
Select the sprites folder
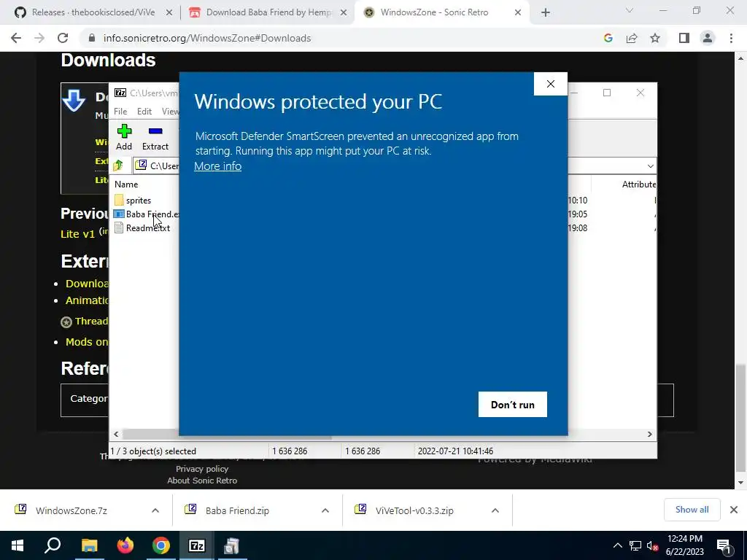point(133,201)
